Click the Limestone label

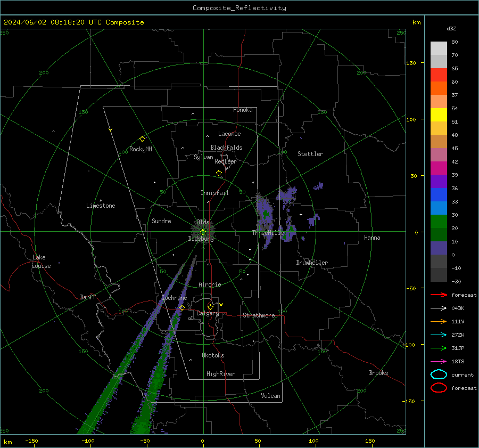point(101,206)
